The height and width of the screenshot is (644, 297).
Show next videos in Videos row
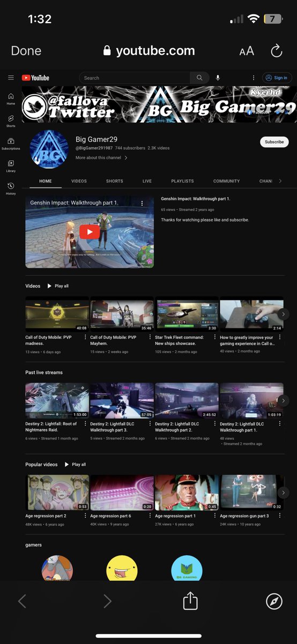click(x=284, y=314)
